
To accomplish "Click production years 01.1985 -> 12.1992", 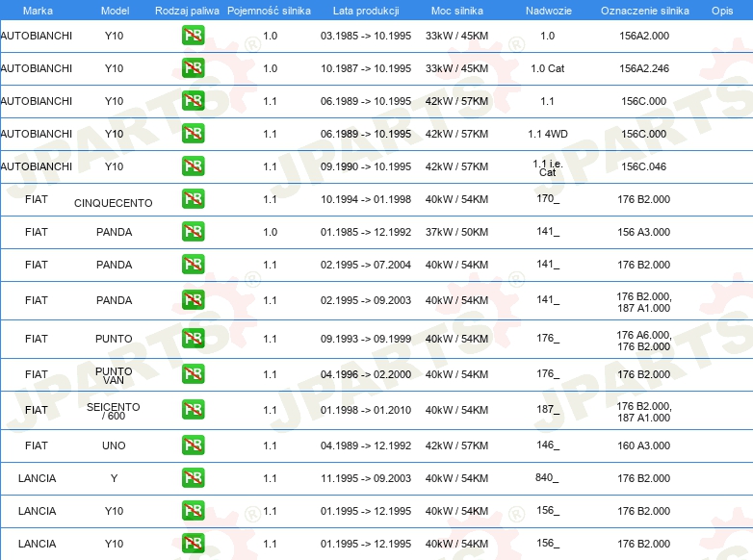I will click(x=366, y=232).
